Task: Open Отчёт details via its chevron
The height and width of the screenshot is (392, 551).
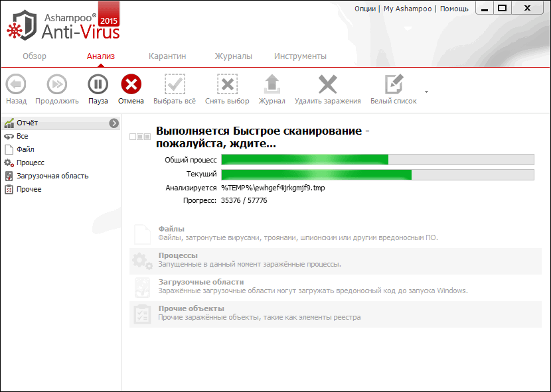Action: (x=112, y=123)
